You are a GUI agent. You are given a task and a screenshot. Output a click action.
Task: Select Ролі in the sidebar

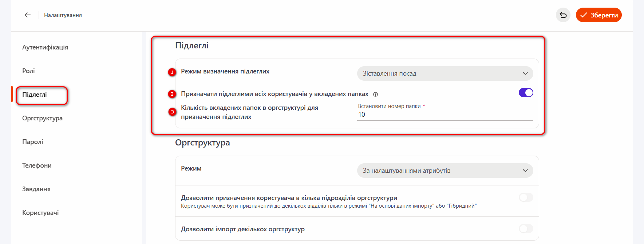tap(28, 71)
